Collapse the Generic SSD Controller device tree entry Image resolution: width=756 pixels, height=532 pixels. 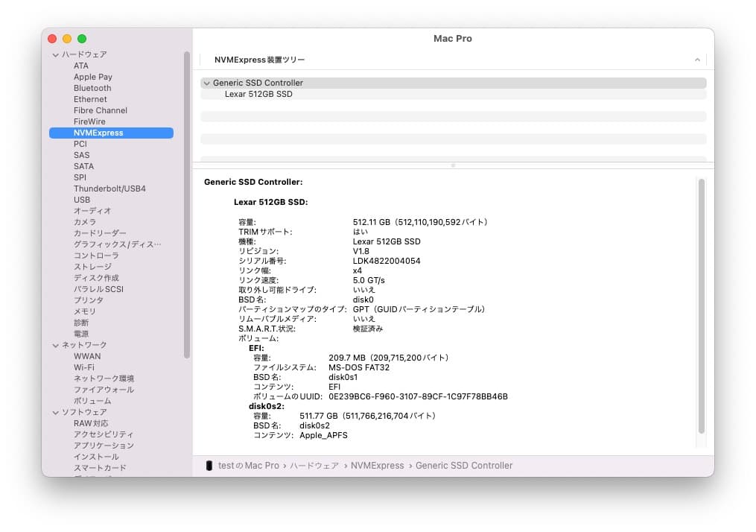208,83
